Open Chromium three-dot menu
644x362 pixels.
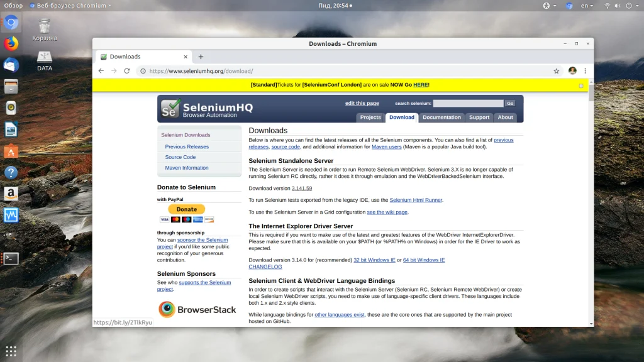[x=586, y=71]
